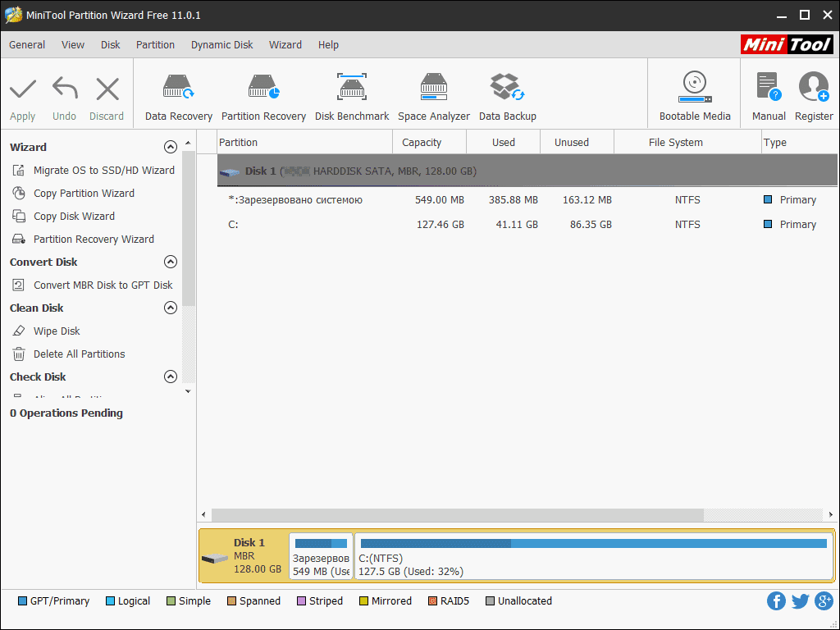
Task: Collapse the Convert Disk section
Action: (x=171, y=262)
